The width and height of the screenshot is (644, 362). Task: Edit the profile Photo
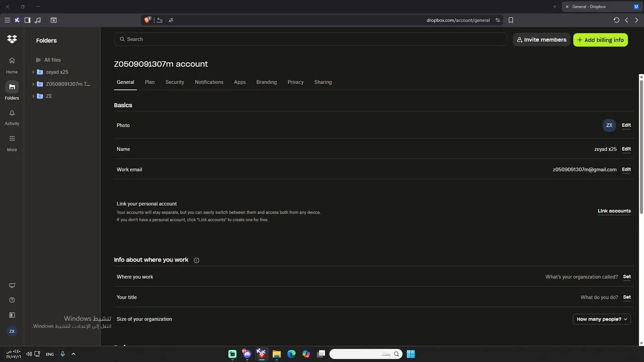pos(626,125)
